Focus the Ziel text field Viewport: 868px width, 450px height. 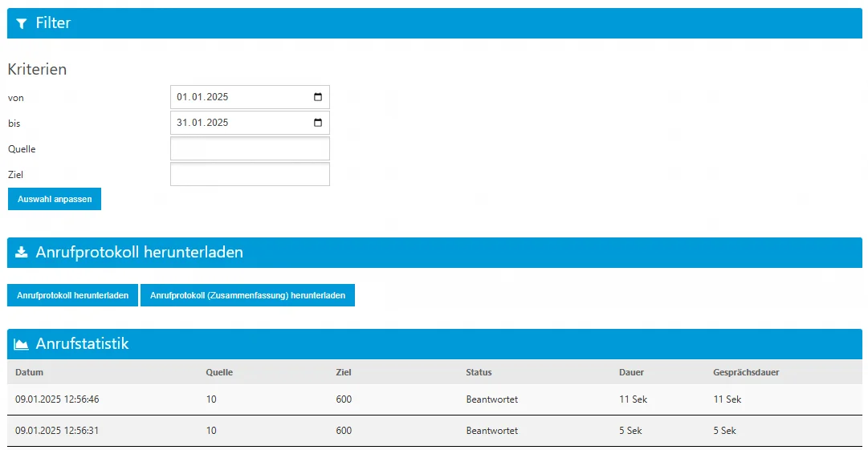click(250, 174)
